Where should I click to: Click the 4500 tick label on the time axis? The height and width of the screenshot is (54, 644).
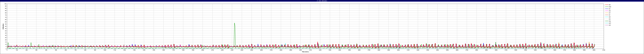[447, 50]
